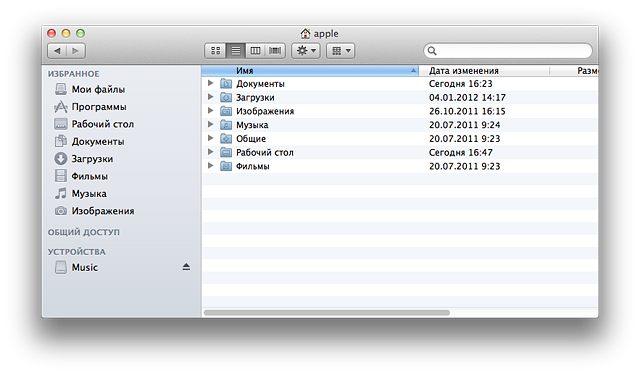The image size is (640, 375).
Task: Switch to icon view
Action: coord(215,51)
